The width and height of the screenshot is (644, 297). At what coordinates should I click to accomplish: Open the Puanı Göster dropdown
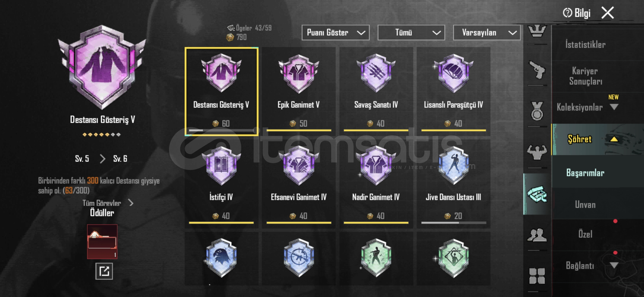click(x=335, y=33)
